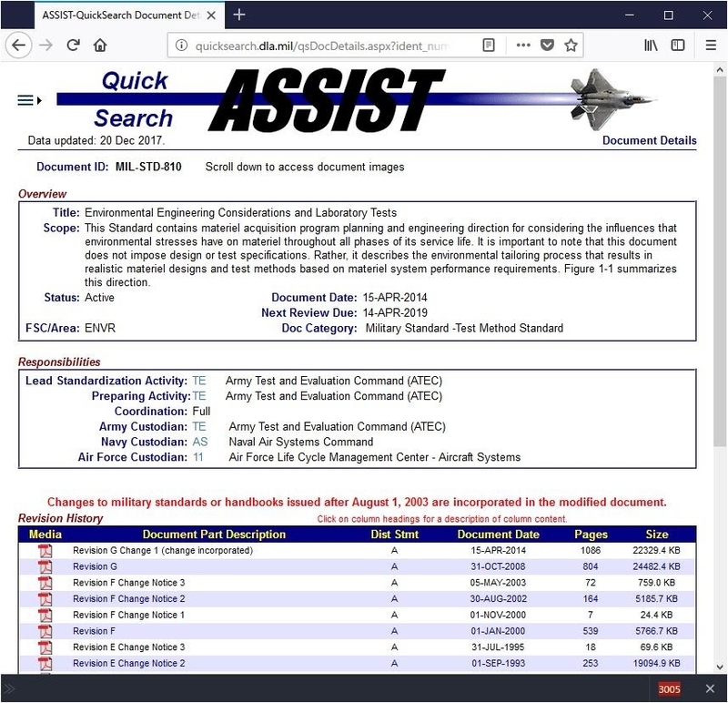The height and width of the screenshot is (703, 728).
Task: Open PDF for Revision F Change Notice 1
Action: (x=45, y=616)
